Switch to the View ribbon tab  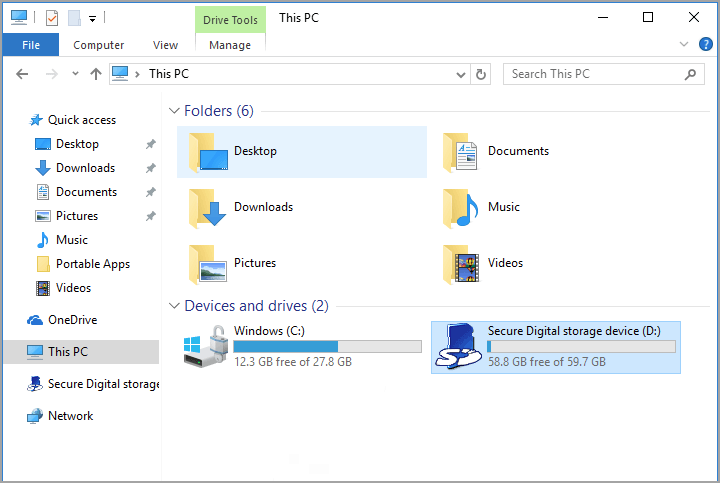point(165,45)
